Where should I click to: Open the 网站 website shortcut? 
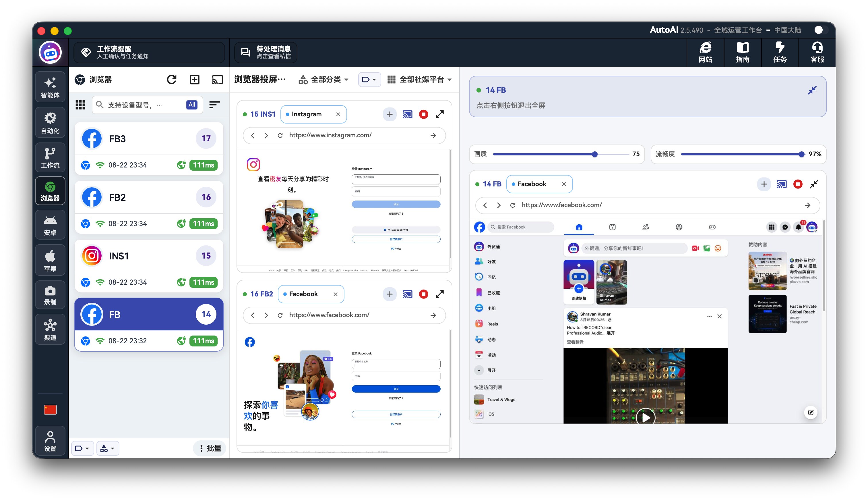point(706,52)
